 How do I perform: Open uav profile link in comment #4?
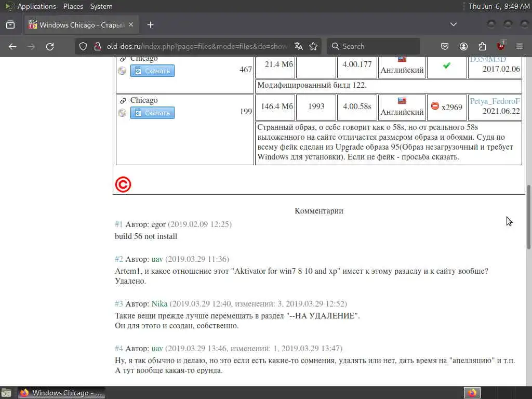tap(157, 349)
